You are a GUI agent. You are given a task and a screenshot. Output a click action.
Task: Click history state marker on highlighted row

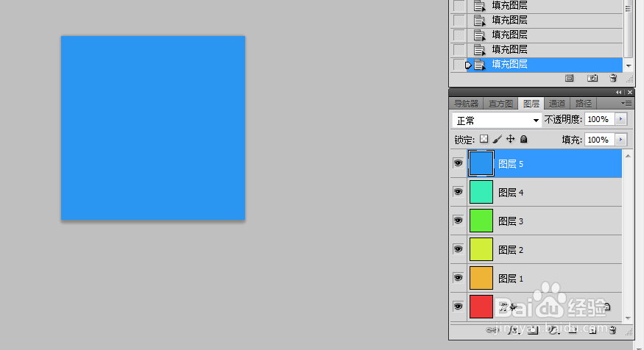tap(468, 65)
